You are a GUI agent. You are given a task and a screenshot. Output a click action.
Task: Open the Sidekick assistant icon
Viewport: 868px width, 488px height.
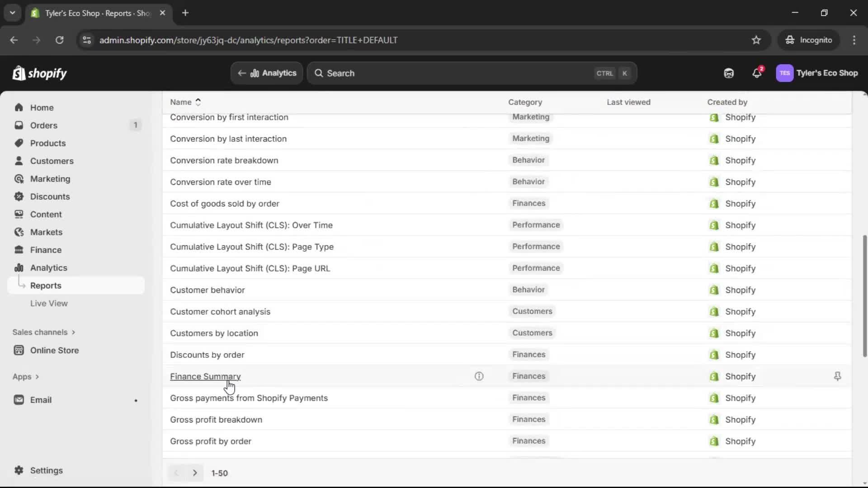click(729, 73)
